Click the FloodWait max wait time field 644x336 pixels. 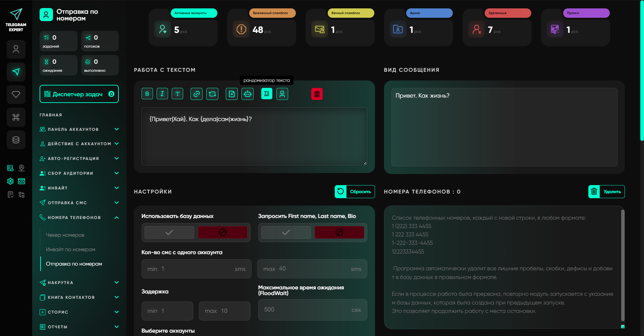[x=312, y=310]
